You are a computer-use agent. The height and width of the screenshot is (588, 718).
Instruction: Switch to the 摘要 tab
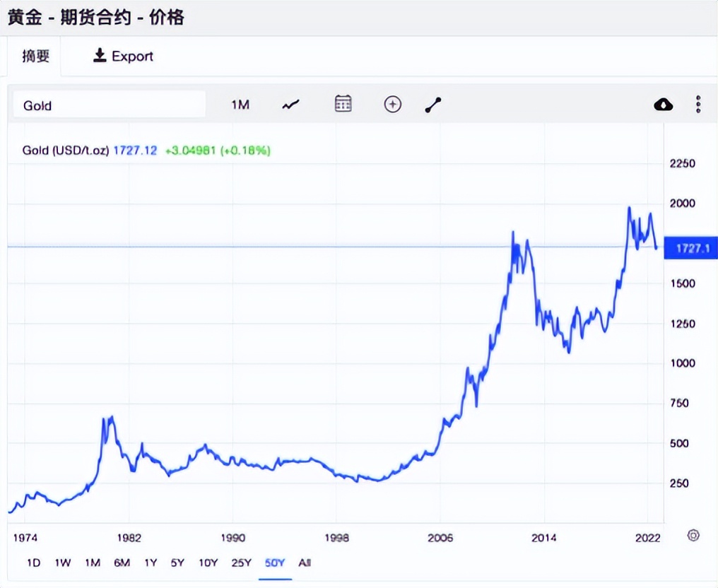(x=35, y=56)
